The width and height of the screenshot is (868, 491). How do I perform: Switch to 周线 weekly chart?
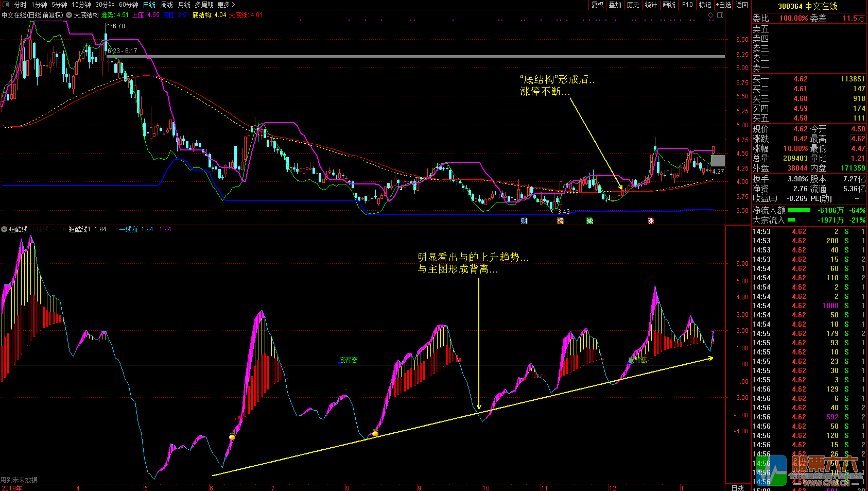pos(167,5)
